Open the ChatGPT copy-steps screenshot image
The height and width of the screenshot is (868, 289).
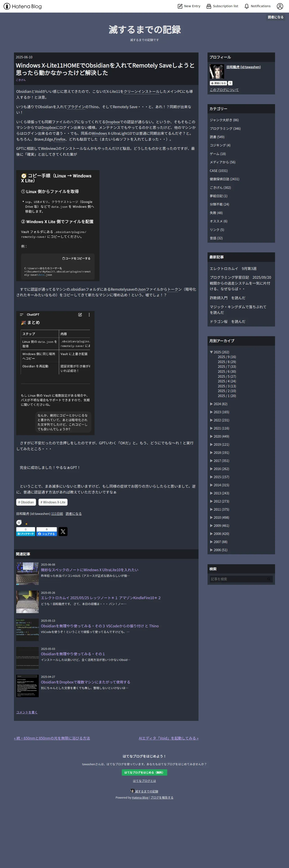click(x=58, y=225)
